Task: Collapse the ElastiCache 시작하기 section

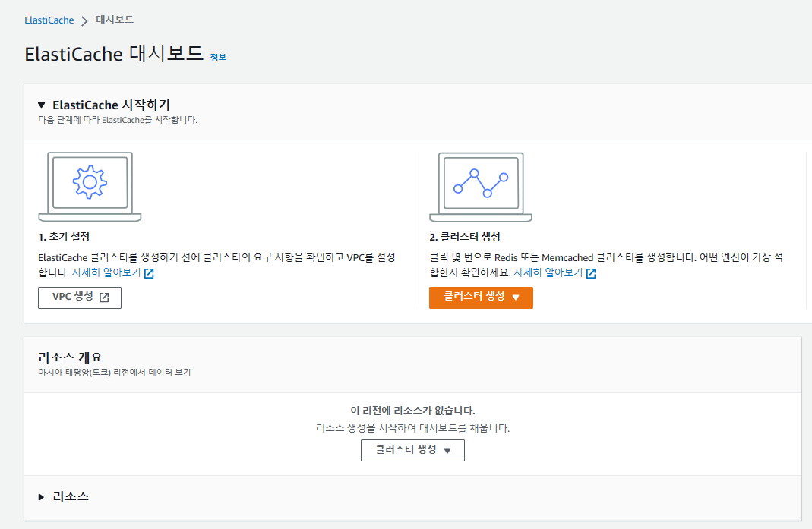Action: [42, 105]
